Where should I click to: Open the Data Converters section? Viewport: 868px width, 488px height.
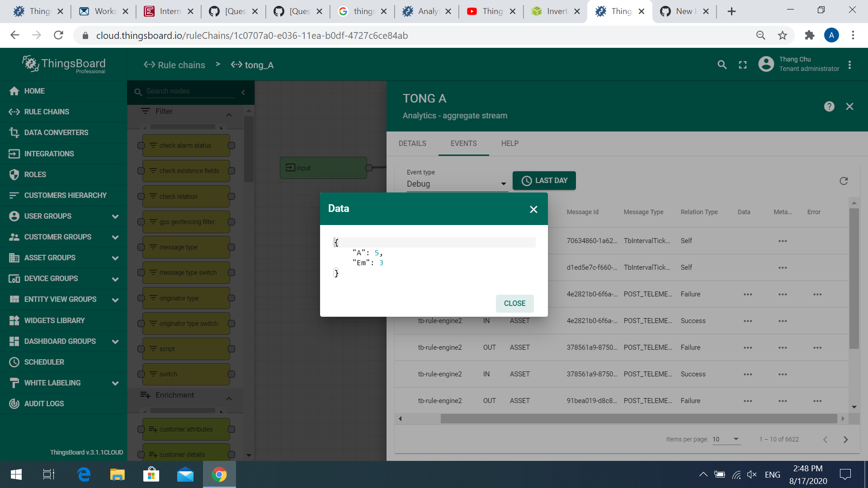point(56,132)
